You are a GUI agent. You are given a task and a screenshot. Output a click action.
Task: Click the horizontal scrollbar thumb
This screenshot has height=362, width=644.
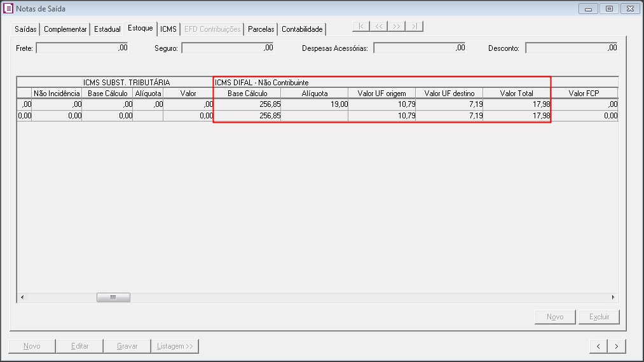click(x=113, y=297)
